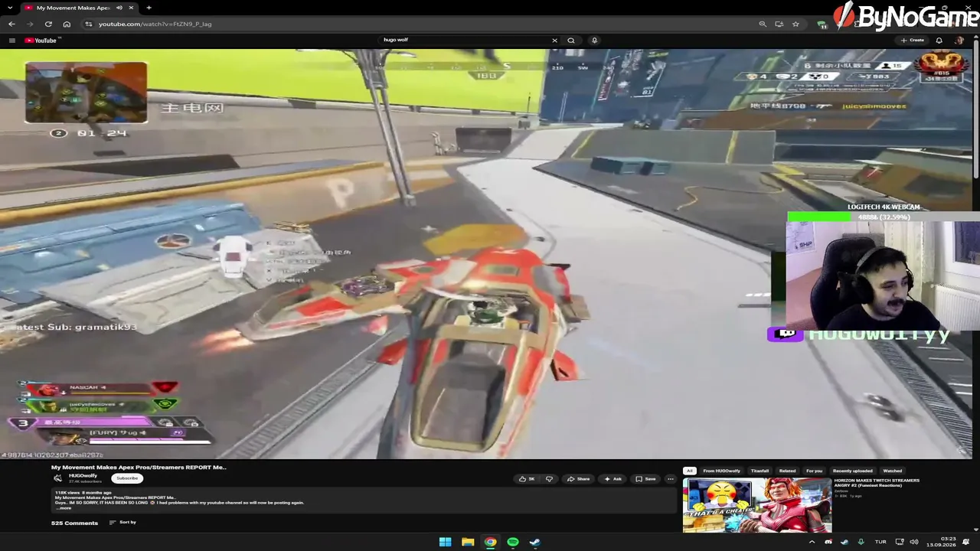Image resolution: width=980 pixels, height=551 pixels.
Task: Subscribe to HUGOwolfy channel
Action: click(127, 478)
